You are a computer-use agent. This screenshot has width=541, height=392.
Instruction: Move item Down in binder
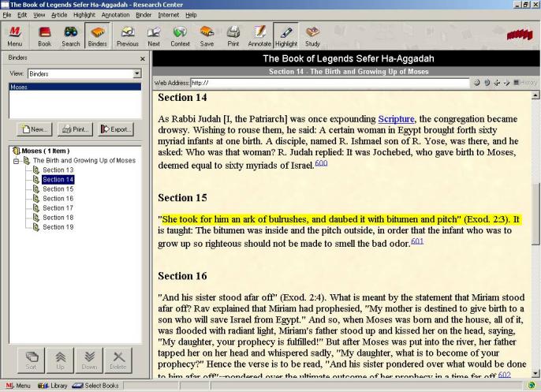click(x=89, y=360)
